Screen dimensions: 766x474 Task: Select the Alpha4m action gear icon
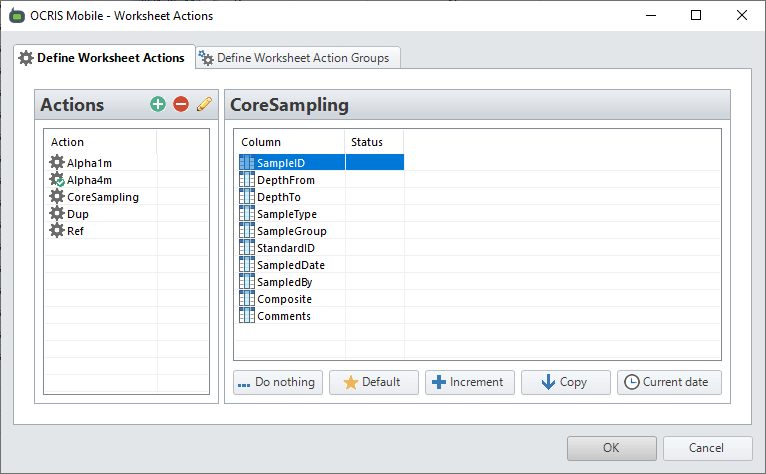(57, 180)
